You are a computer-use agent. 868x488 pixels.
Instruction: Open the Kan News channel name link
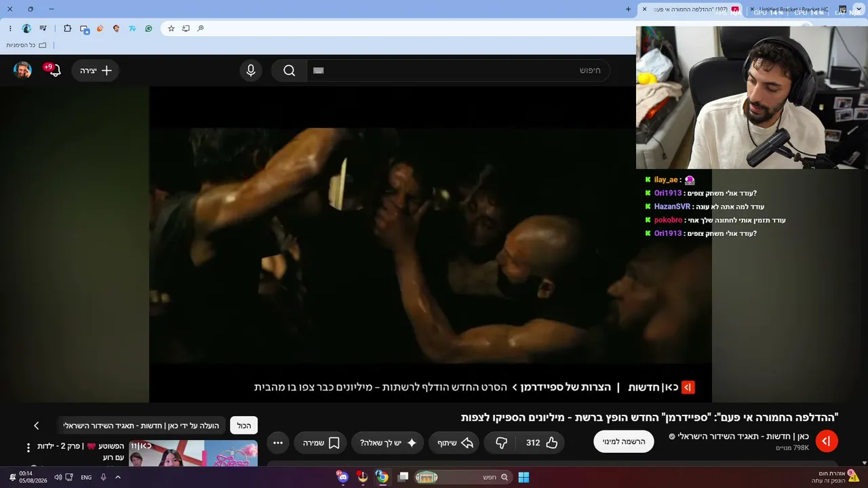coord(743,436)
